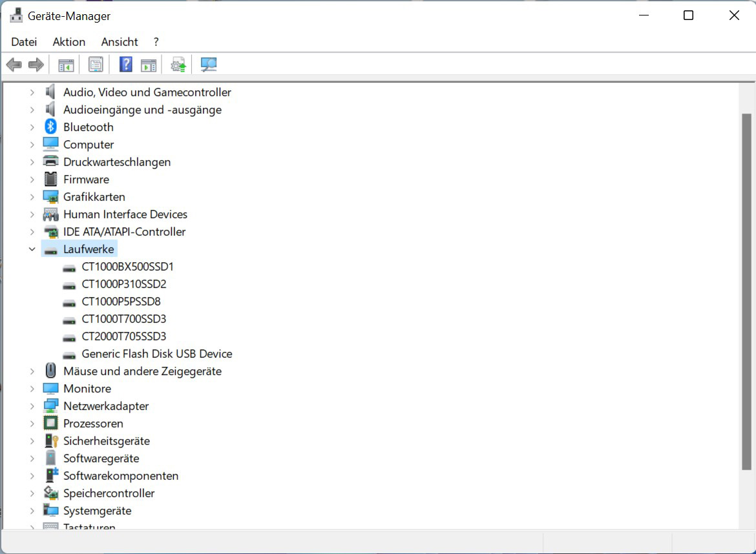Click the icon beside IDE ATA/ATAPI-Controller

[x=50, y=232]
